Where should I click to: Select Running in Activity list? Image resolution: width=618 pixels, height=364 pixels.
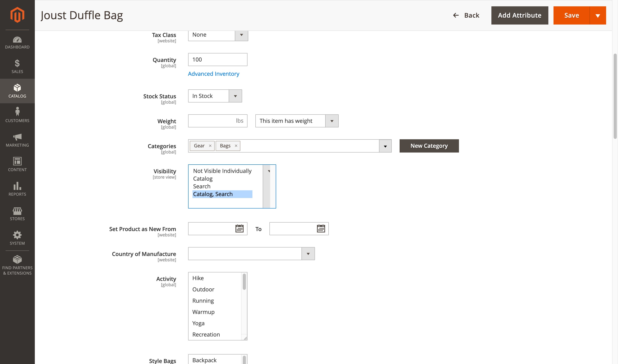(x=215, y=301)
